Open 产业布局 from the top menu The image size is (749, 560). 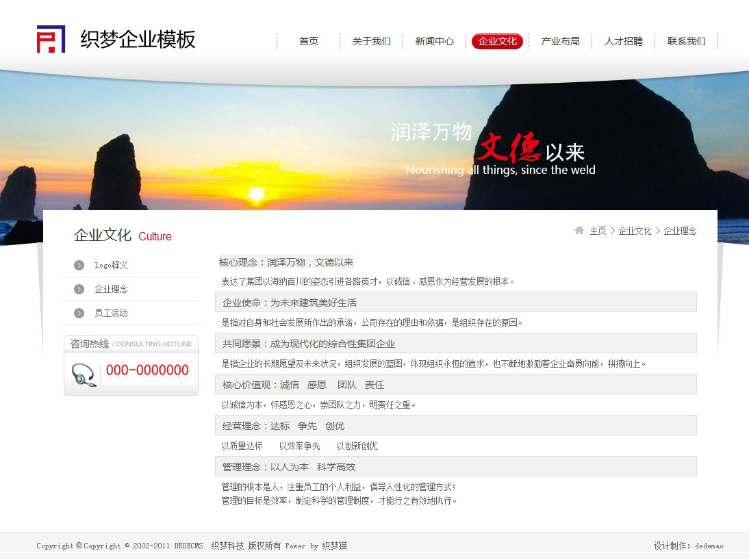tap(561, 41)
